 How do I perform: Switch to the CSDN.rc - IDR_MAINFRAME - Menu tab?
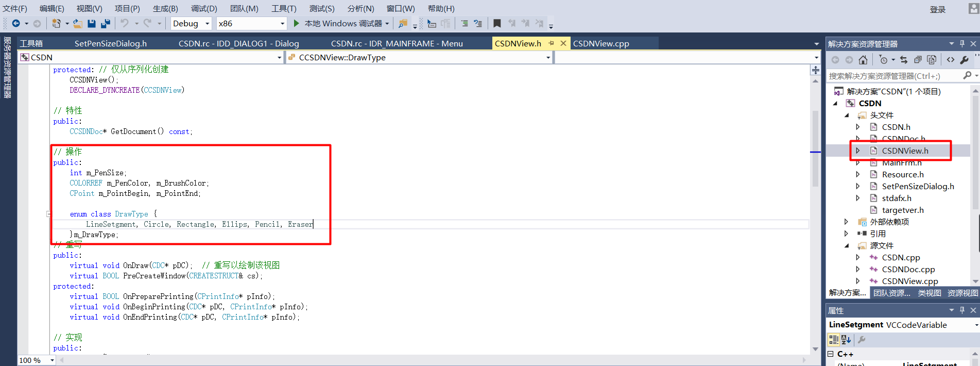pyautogui.click(x=397, y=43)
